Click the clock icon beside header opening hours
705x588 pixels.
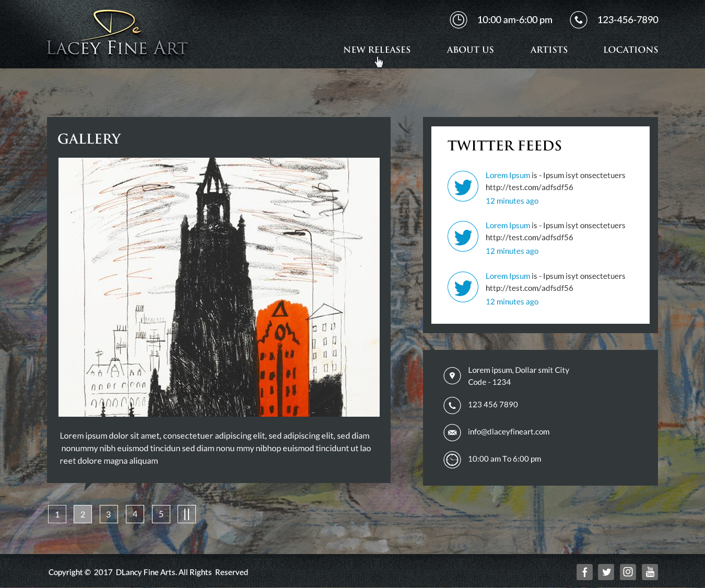pyautogui.click(x=459, y=20)
